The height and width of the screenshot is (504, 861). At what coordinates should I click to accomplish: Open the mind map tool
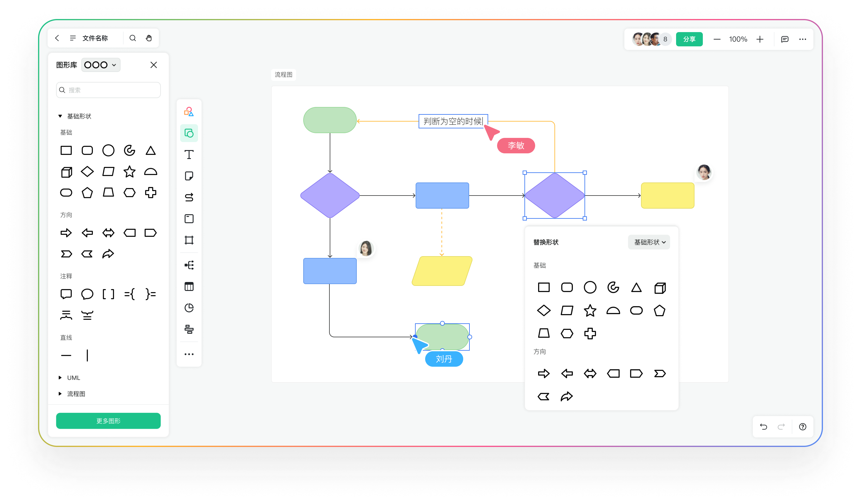[189, 265]
